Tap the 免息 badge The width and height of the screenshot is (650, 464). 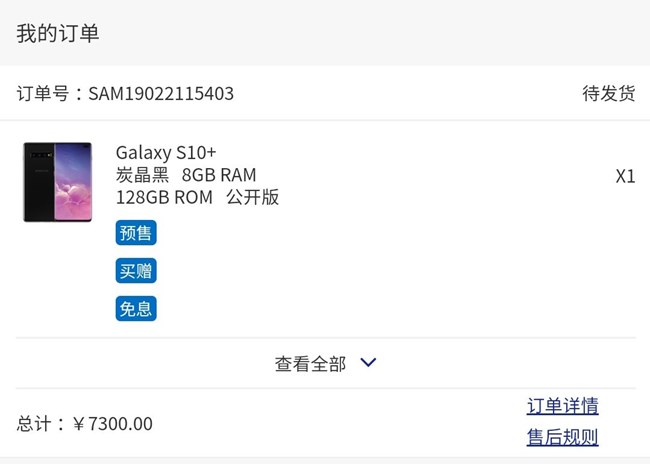[136, 308]
